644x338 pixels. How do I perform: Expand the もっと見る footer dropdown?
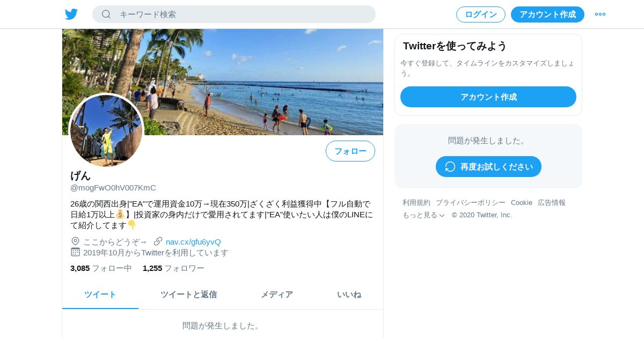pos(423,215)
